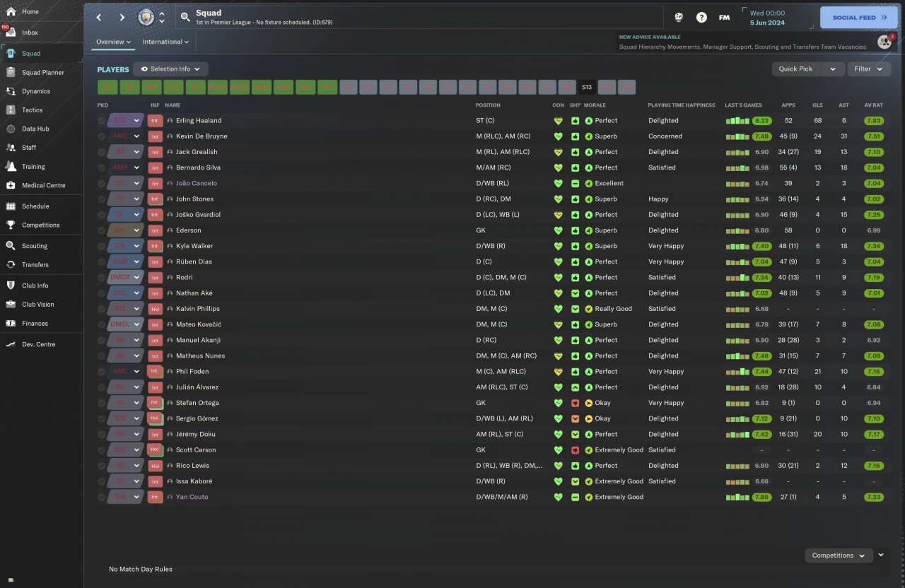Click the Social Feed button

[x=858, y=18]
